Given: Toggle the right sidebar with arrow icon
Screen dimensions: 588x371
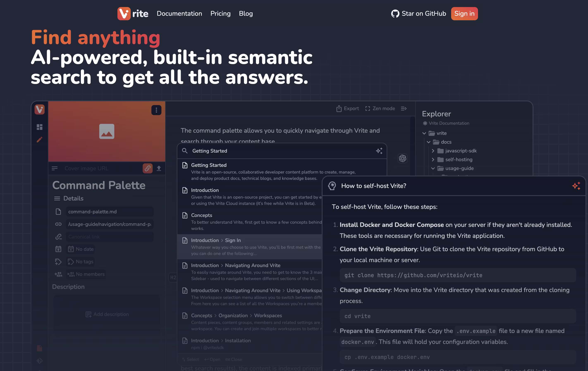Looking at the screenshot, I should 404,108.
